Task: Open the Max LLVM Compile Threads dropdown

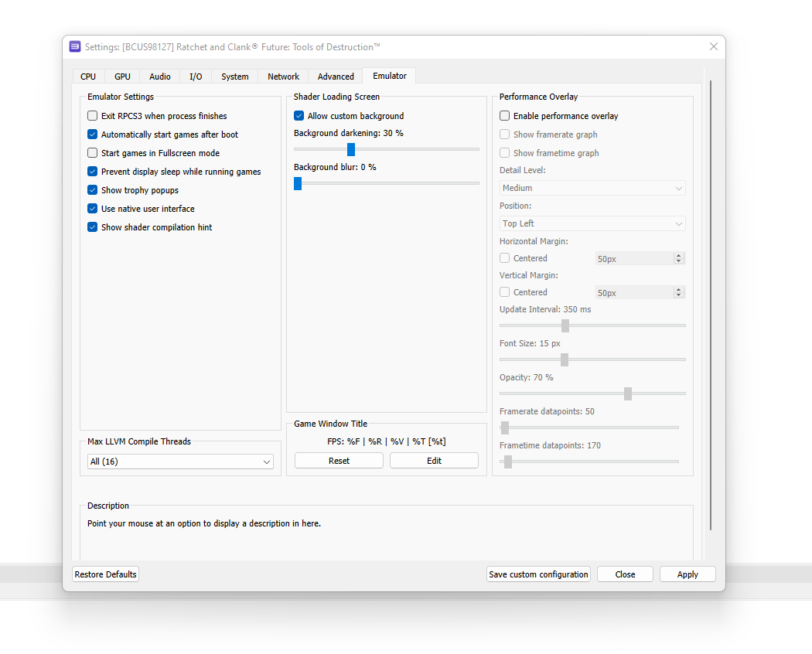Action: pyautogui.click(x=180, y=461)
